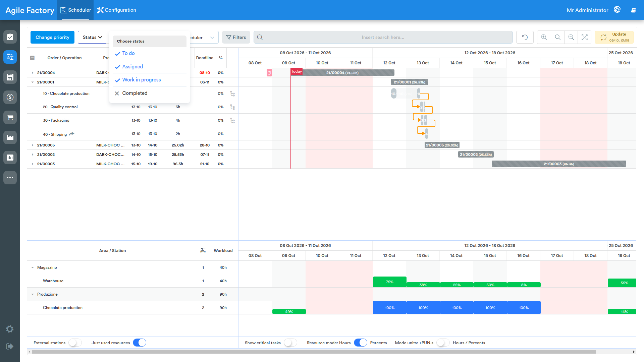Toggle External stations switch
The image size is (644, 362).
(75, 343)
